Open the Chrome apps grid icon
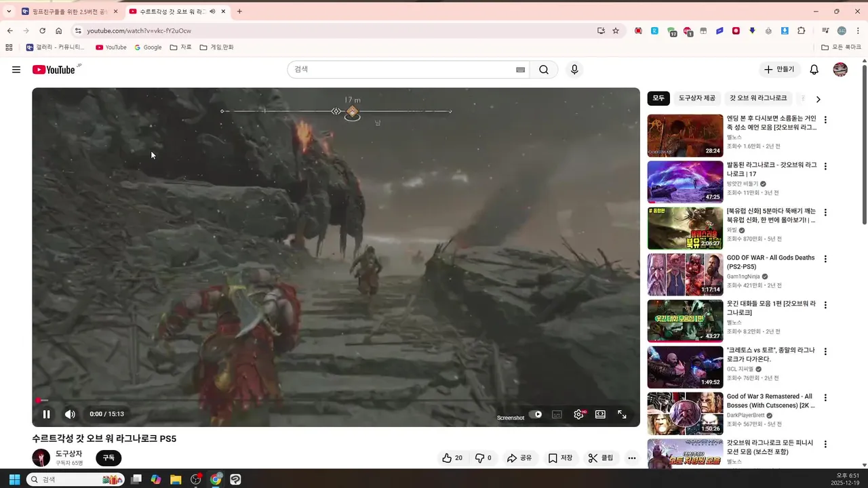This screenshot has width=868, height=488. tap(9, 47)
